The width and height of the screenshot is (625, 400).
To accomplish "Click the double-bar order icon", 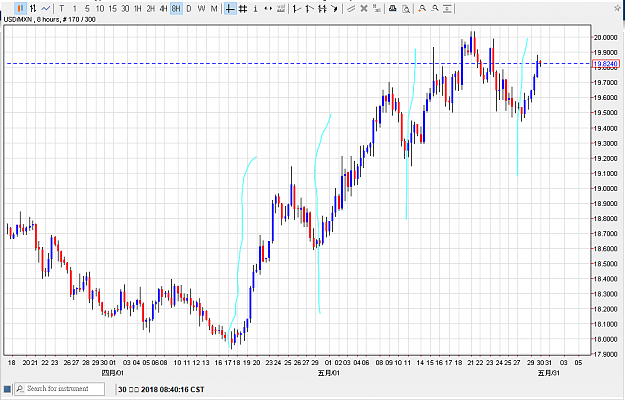I will [x=322, y=9].
